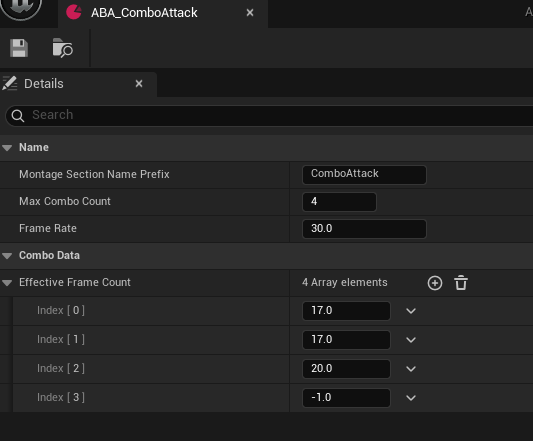Collapse the Effective Frame Count array
The image size is (533, 441).
coord(7,283)
